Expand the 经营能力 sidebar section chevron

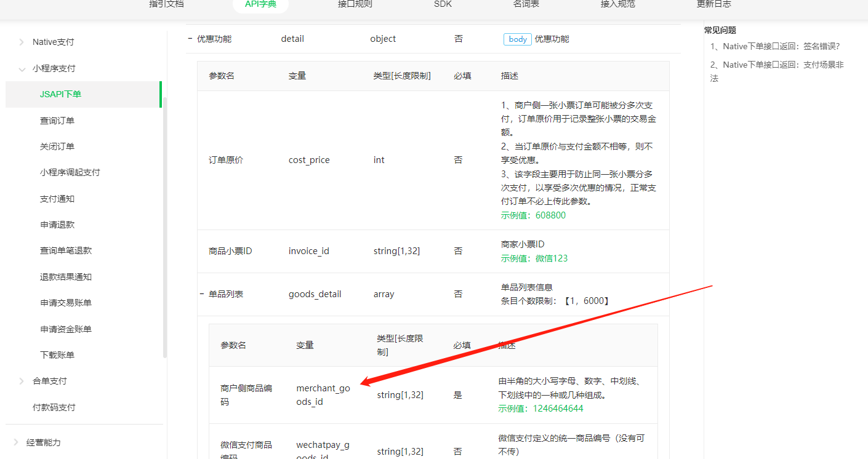15,442
